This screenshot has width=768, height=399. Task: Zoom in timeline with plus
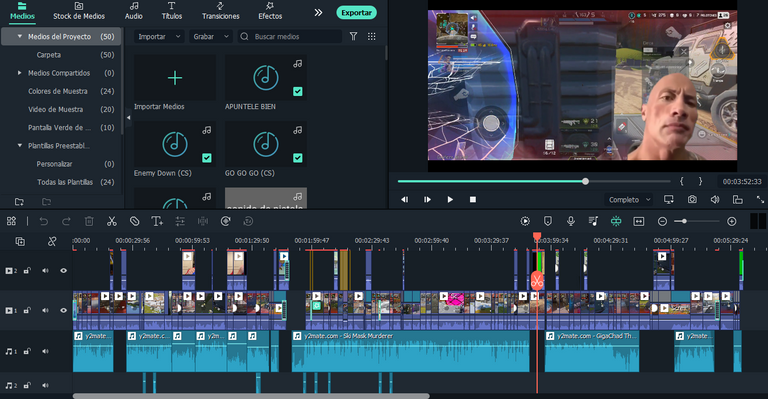pyautogui.click(x=732, y=221)
